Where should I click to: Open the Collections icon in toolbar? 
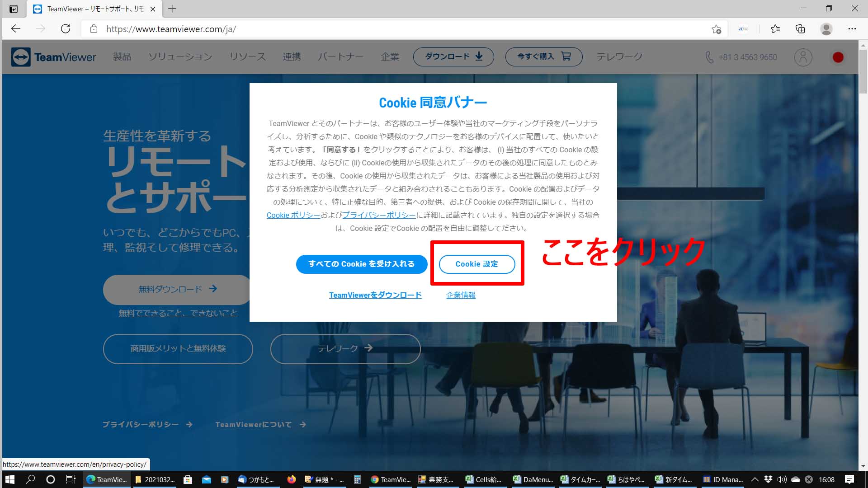pyautogui.click(x=800, y=29)
